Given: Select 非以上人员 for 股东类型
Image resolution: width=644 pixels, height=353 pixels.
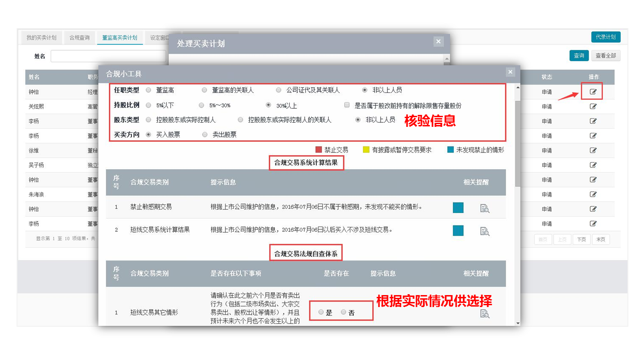Looking at the screenshot, I should click(x=358, y=120).
